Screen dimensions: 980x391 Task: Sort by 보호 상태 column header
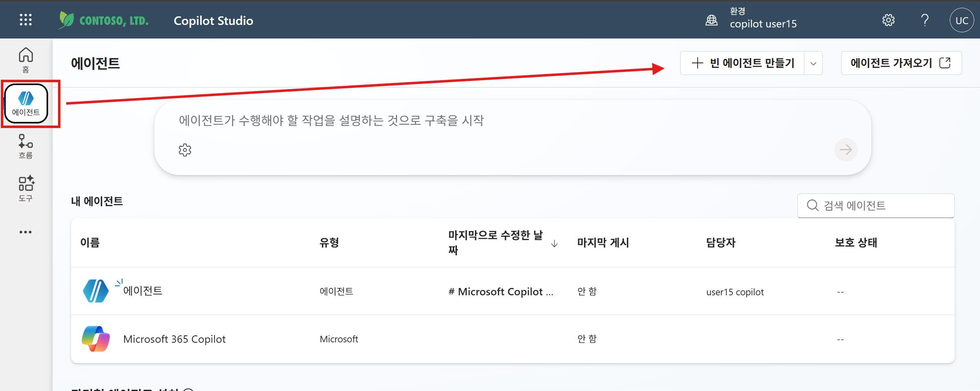click(x=856, y=243)
